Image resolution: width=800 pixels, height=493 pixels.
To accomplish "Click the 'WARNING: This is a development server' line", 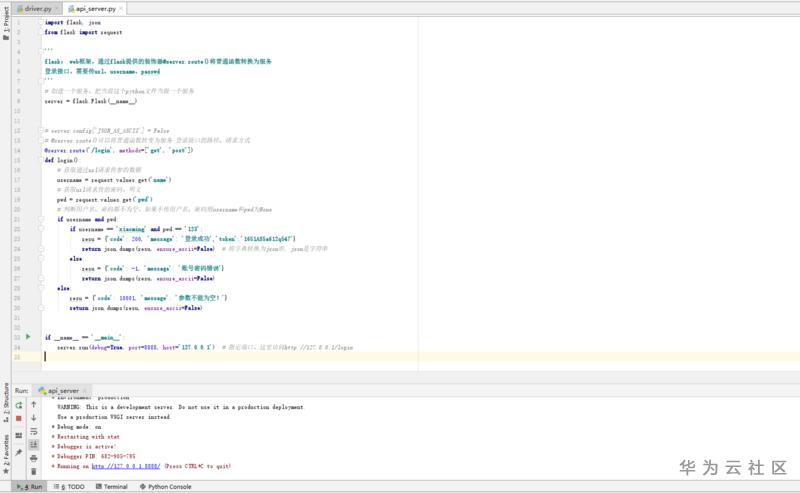I will coord(180,407).
